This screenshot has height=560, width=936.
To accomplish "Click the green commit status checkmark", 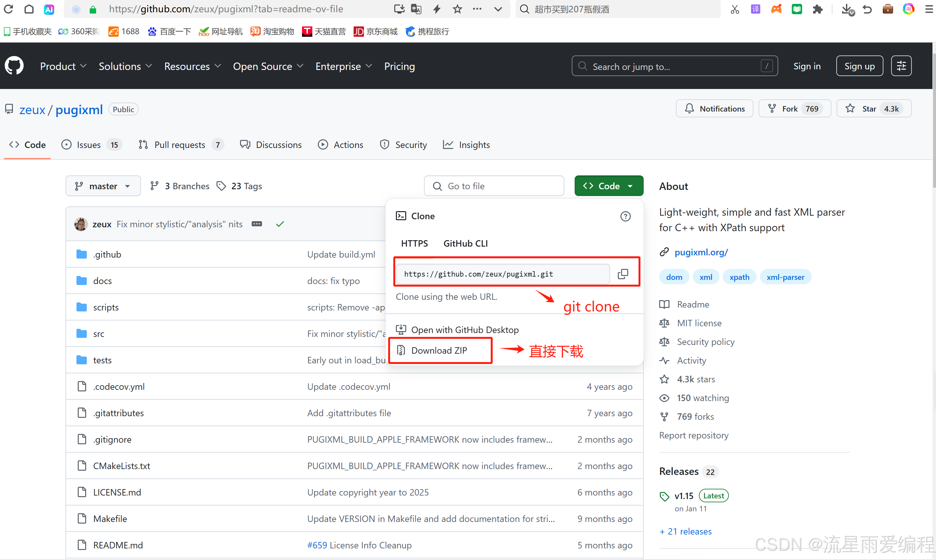I will (280, 224).
